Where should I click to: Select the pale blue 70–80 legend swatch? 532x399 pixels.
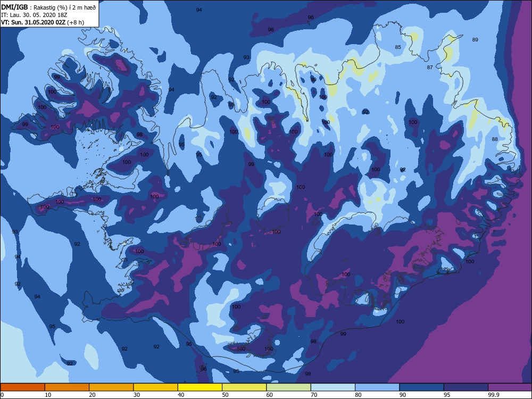coord(333,387)
